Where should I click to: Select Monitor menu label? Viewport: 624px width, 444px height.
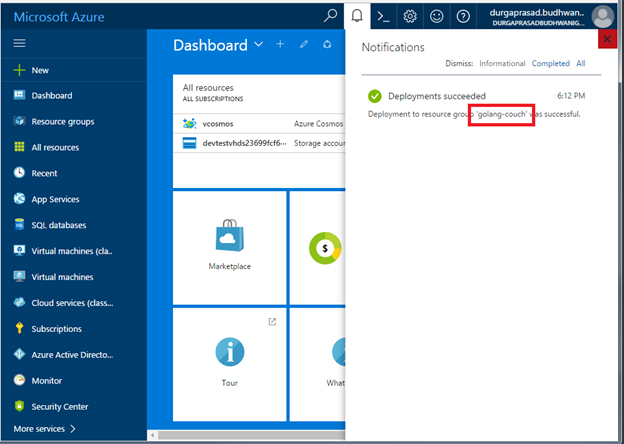pos(47,381)
